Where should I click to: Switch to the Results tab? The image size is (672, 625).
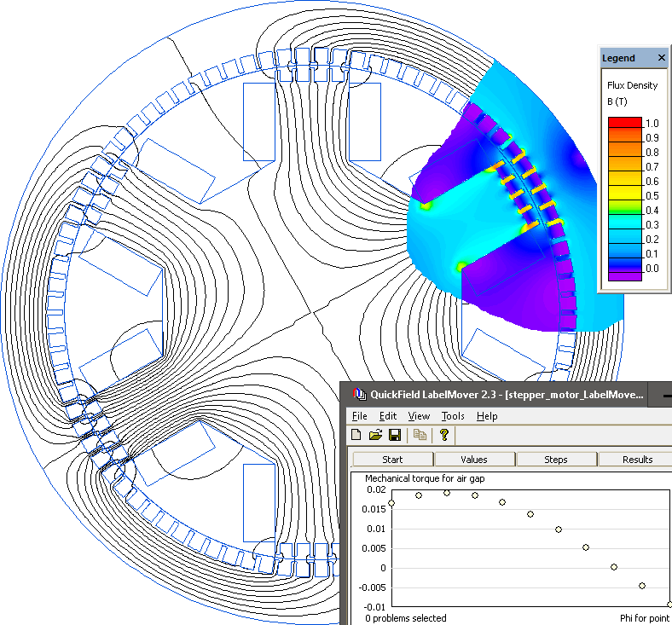pos(637,460)
